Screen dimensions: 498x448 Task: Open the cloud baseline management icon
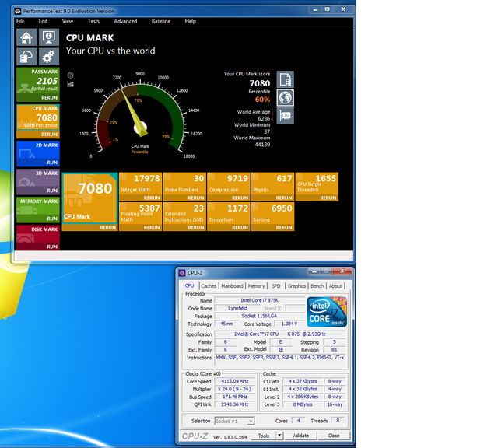(26, 57)
